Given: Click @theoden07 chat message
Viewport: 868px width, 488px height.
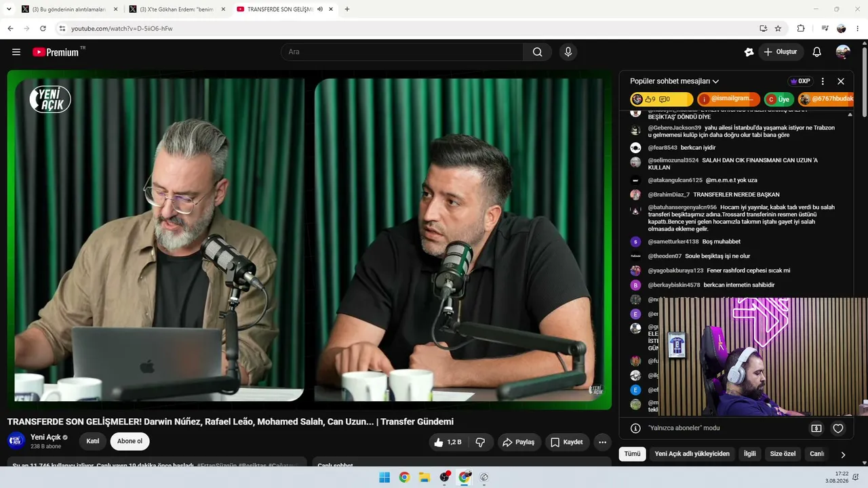Looking at the screenshot, I should [698, 256].
